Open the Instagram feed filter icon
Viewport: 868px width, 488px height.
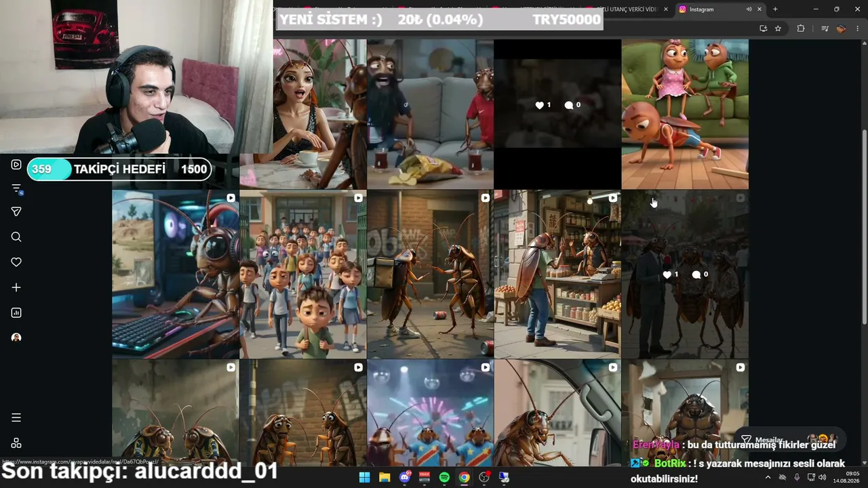pos(17,189)
